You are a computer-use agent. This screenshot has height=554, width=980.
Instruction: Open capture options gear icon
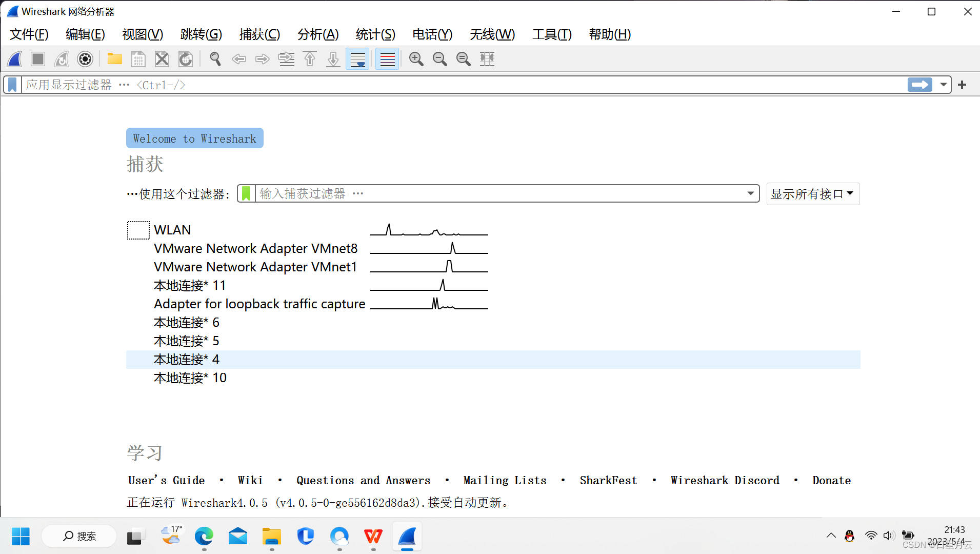click(85, 59)
